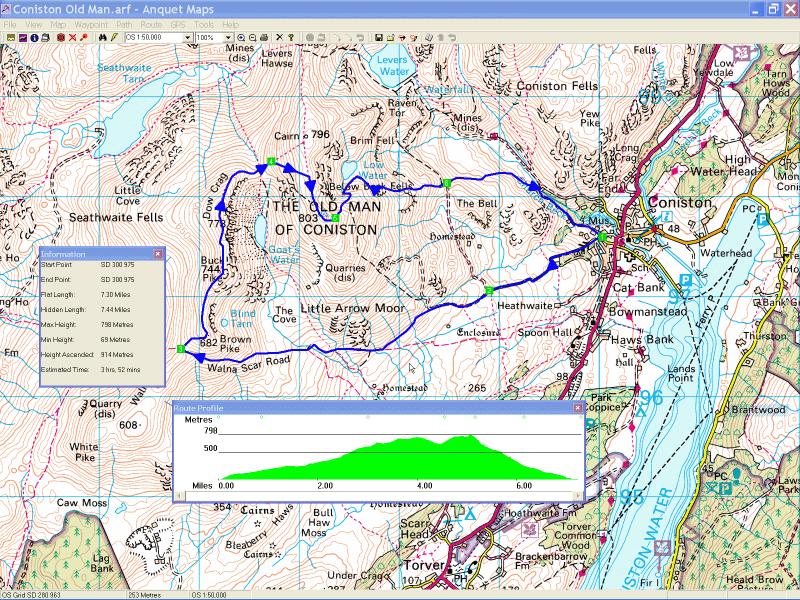800x600 pixels.
Task: Open the binoculars find tool
Action: (x=103, y=37)
